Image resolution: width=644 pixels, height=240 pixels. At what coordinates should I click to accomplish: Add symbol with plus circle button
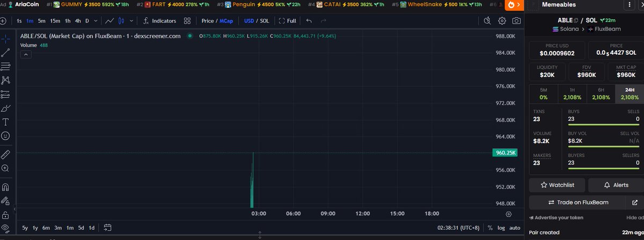click(3, 21)
